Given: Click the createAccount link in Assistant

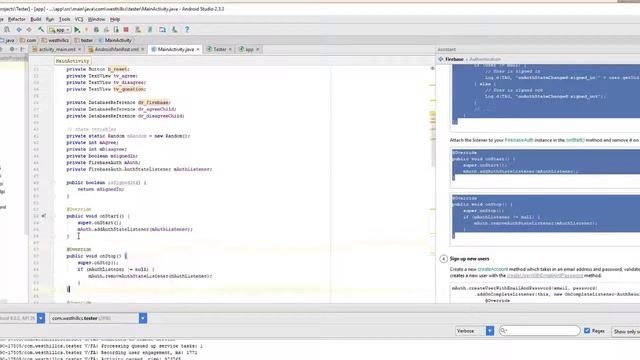Looking at the screenshot, I should coord(493,269).
